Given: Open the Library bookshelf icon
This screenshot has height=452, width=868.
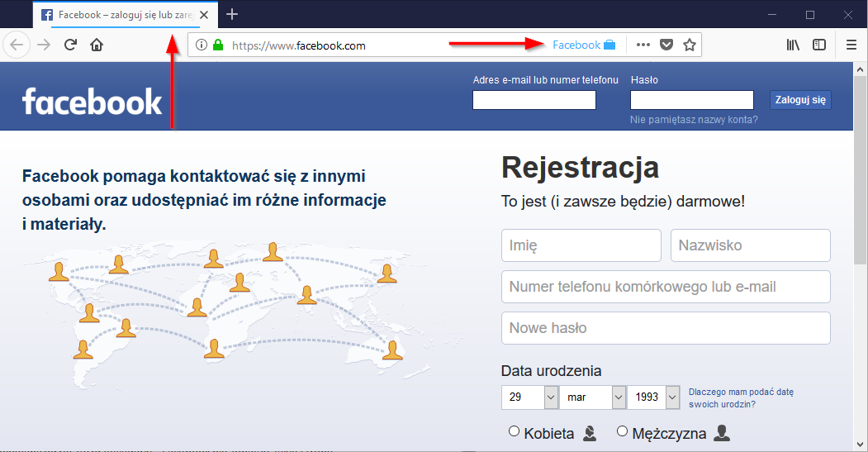Looking at the screenshot, I should point(793,45).
